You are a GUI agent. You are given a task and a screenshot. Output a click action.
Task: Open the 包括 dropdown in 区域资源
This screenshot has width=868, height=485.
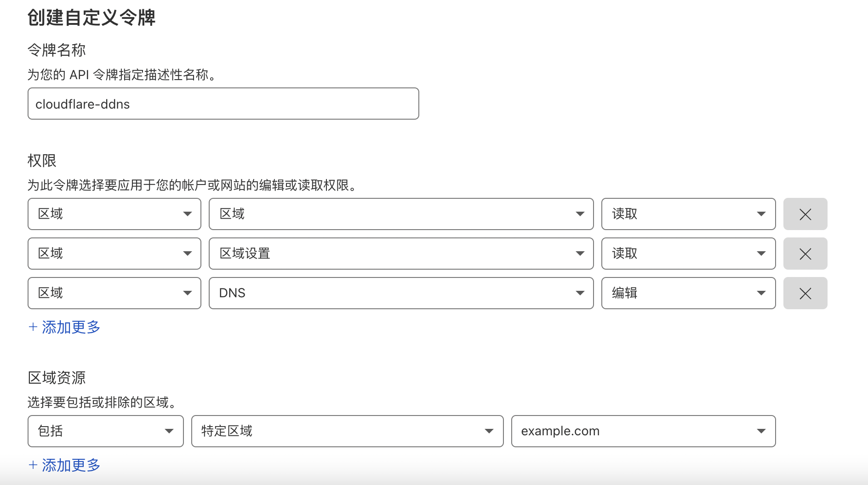[106, 431]
